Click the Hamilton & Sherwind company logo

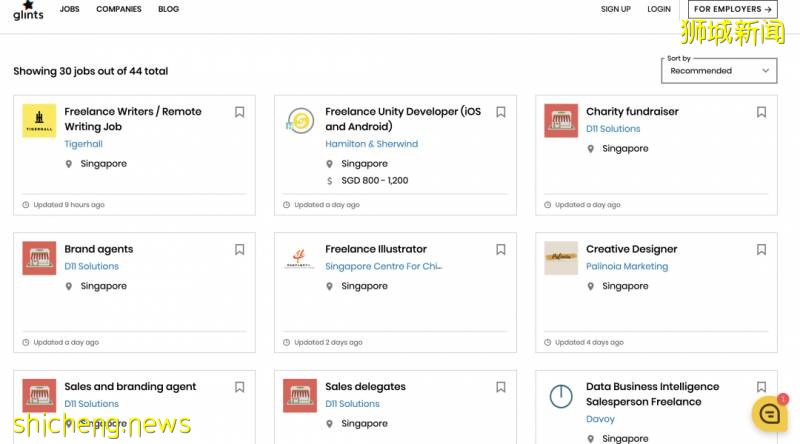(300, 120)
